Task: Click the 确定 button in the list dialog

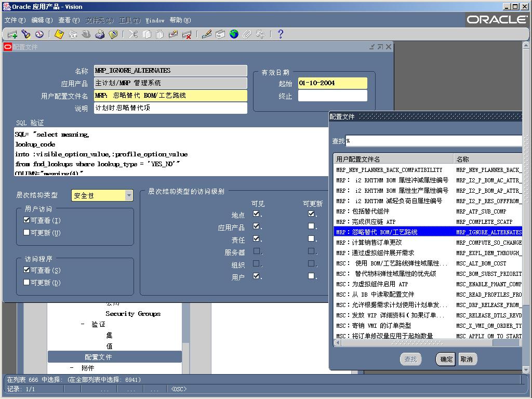Action: [446, 360]
